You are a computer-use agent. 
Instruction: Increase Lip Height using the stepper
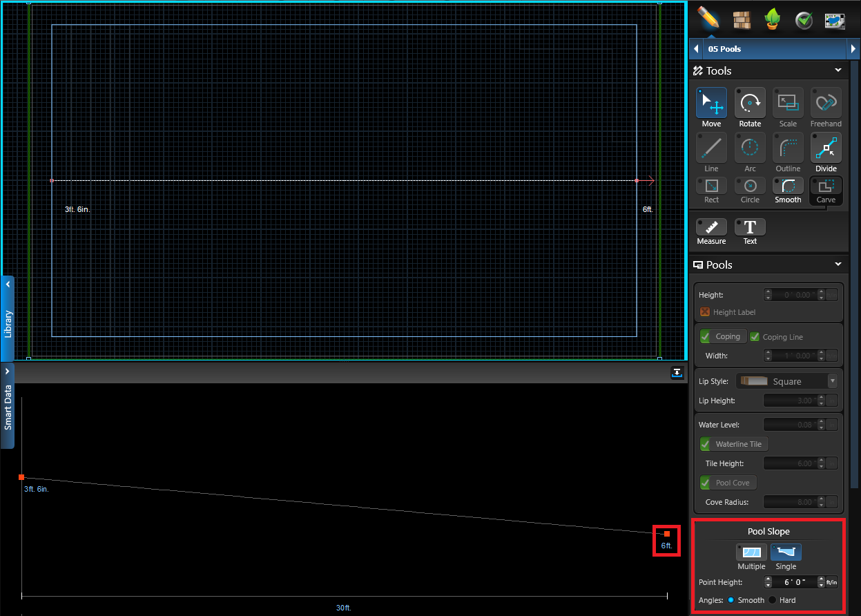point(821,398)
